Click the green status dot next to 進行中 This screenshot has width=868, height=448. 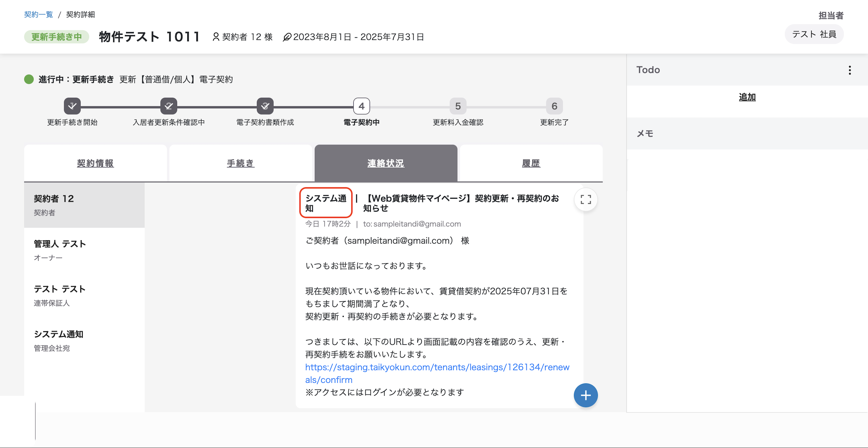pyautogui.click(x=29, y=79)
